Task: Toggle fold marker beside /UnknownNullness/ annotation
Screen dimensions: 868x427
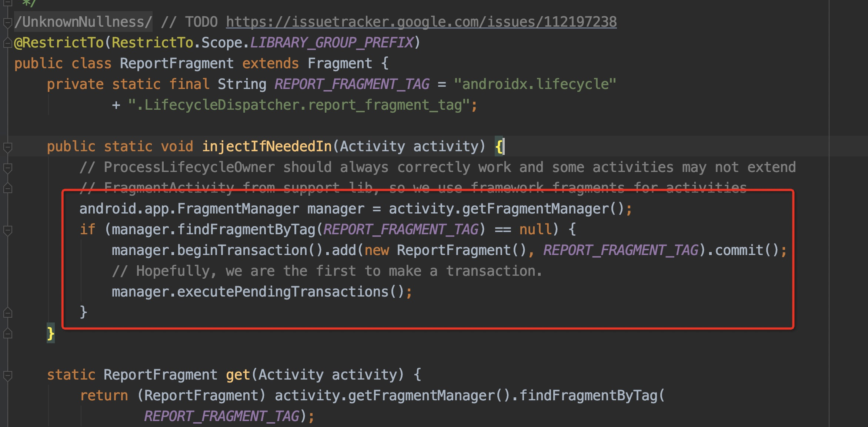Action: 8,23
